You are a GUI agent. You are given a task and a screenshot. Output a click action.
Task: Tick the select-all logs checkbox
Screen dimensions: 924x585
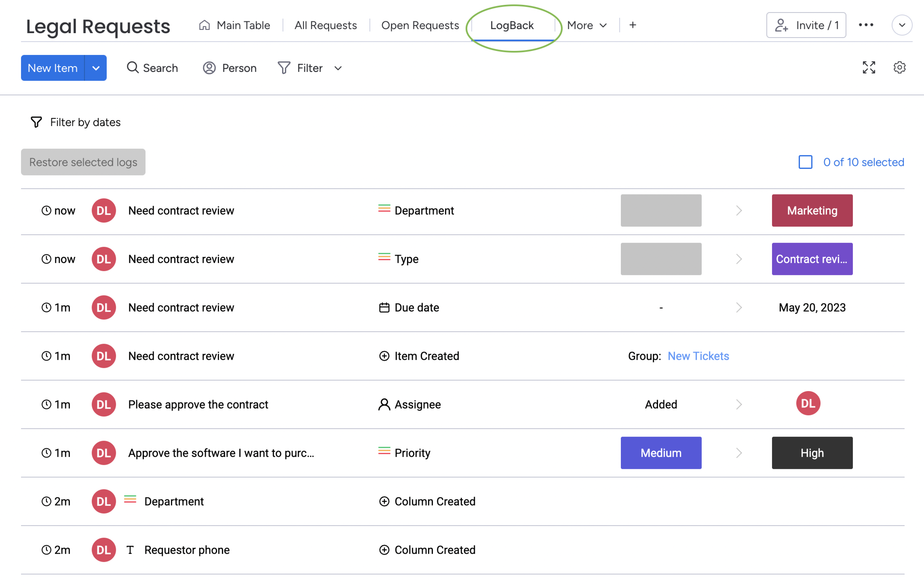805,162
